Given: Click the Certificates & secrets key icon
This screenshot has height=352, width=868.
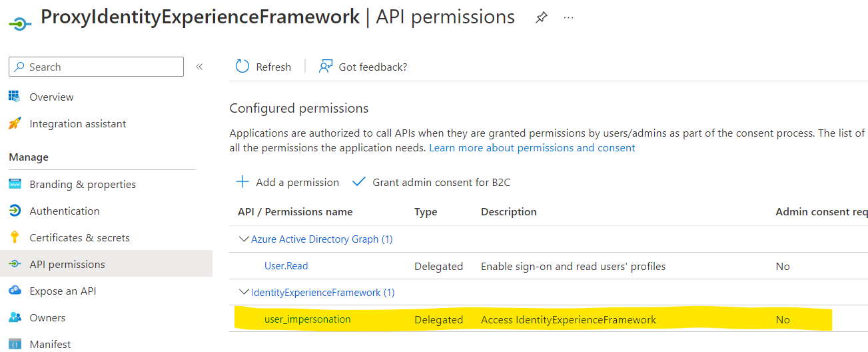Looking at the screenshot, I should (15, 237).
